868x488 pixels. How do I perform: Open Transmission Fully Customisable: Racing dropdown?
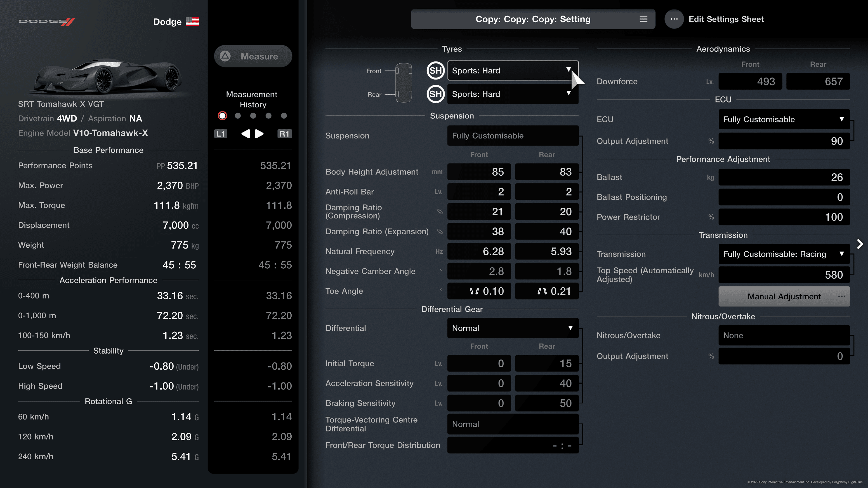[x=784, y=254]
